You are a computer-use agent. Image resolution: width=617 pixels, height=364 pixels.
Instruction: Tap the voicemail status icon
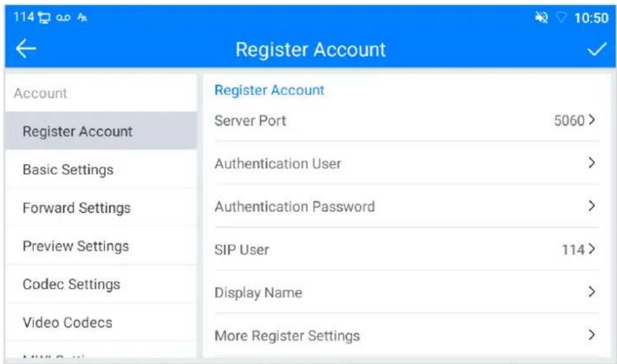pos(63,17)
